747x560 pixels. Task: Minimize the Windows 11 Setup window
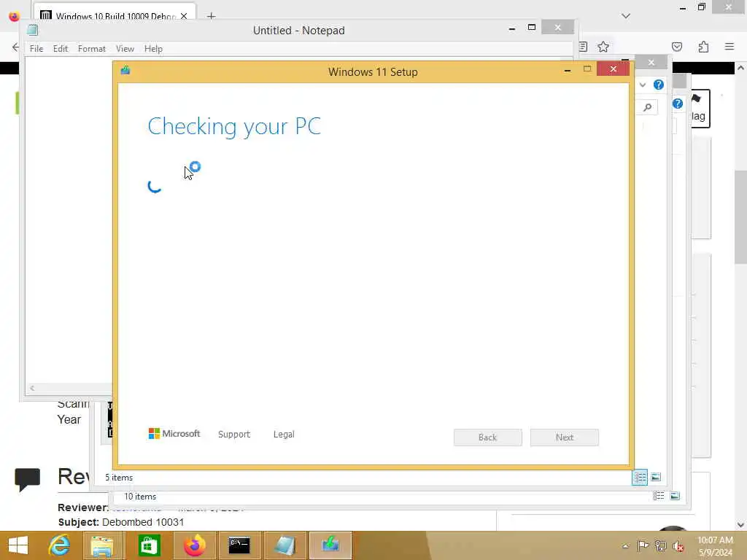point(568,70)
